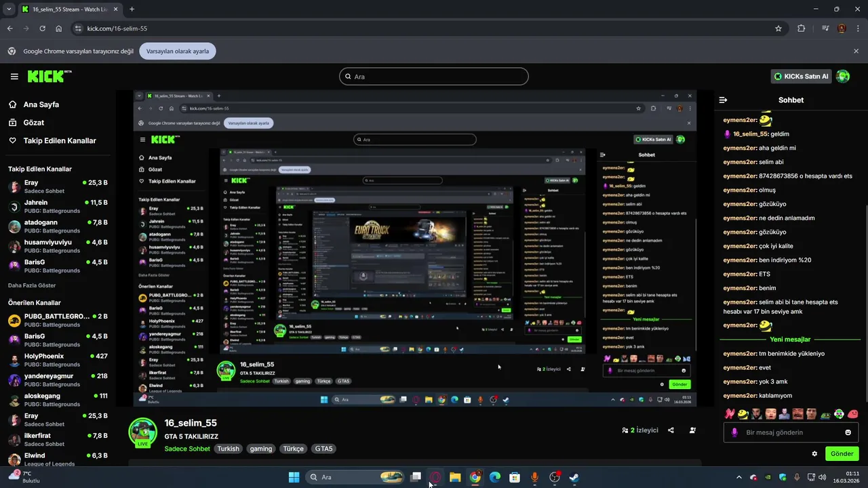Screen dimensions: 868x488
Task: Open a new browser tab
Action: (132, 9)
